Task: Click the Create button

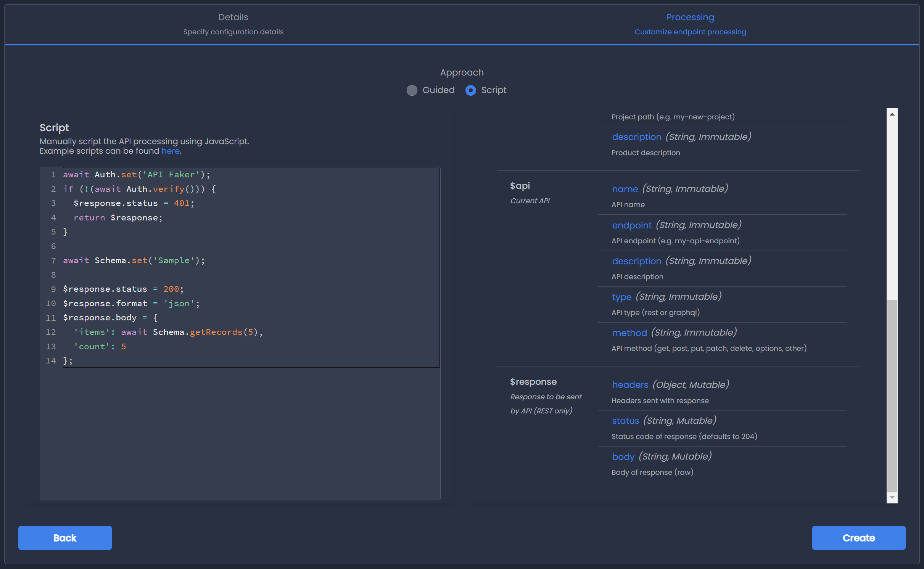Action: [x=858, y=538]
